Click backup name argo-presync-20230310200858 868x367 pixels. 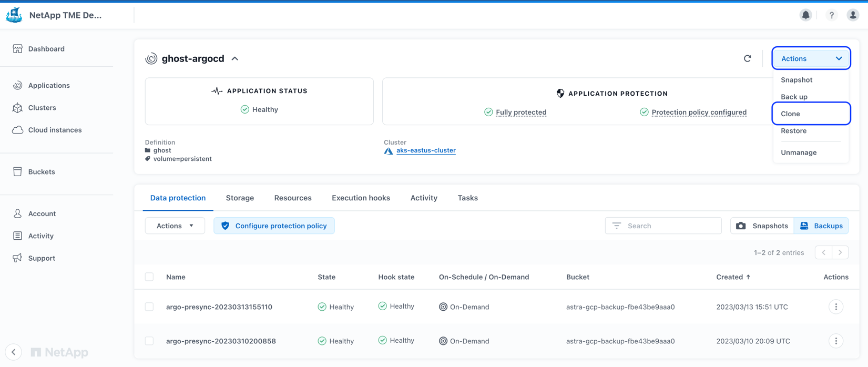click(x=221, y=341)
